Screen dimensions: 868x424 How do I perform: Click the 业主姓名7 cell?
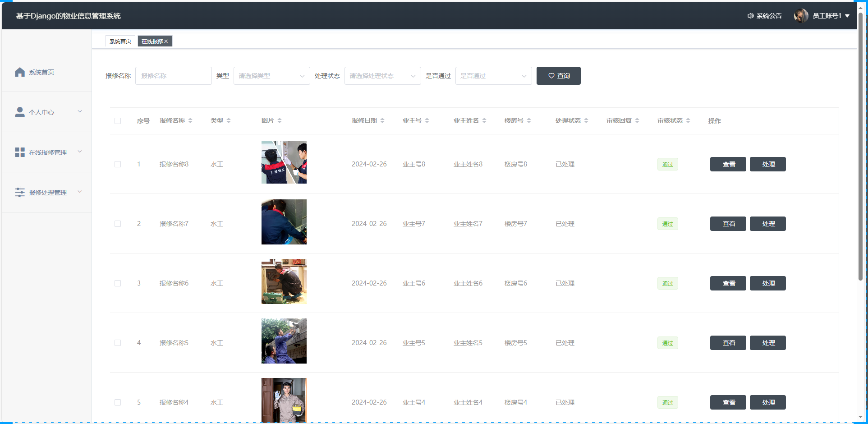468,224
